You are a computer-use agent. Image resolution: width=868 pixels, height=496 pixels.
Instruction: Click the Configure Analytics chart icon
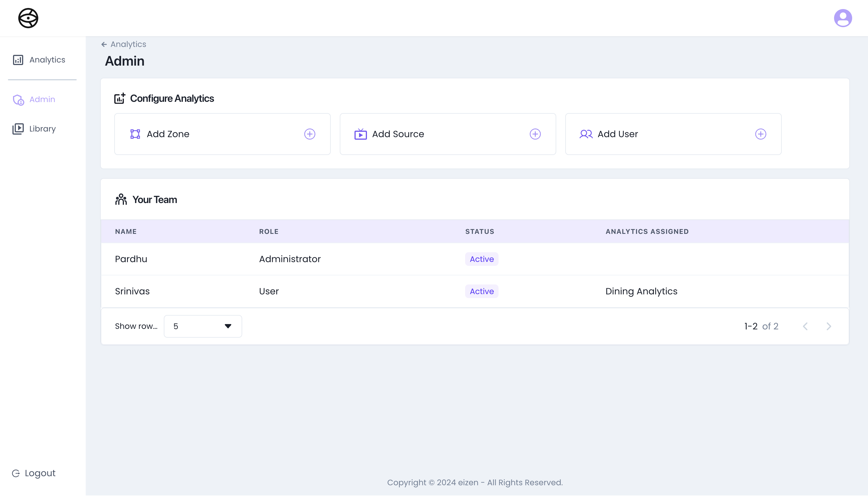click(120, 98)
